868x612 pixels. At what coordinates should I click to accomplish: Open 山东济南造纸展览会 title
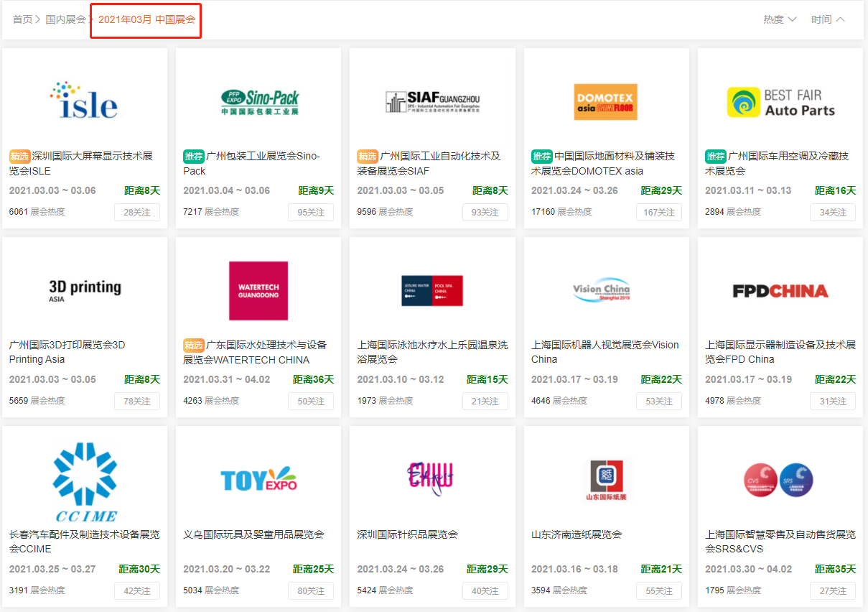577,534
